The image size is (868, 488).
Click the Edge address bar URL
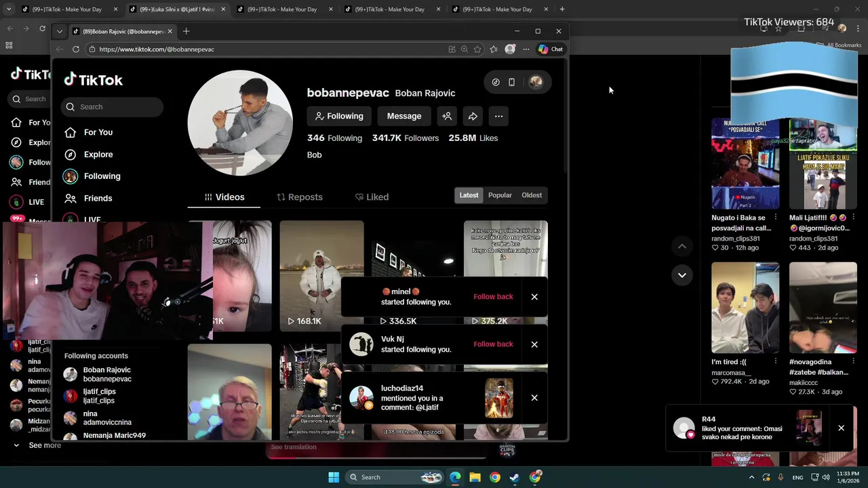pos(157,49)
